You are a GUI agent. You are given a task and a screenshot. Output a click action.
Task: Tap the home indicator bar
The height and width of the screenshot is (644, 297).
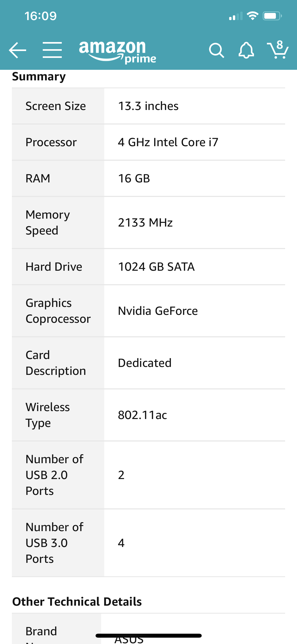(x=149, y=636)
